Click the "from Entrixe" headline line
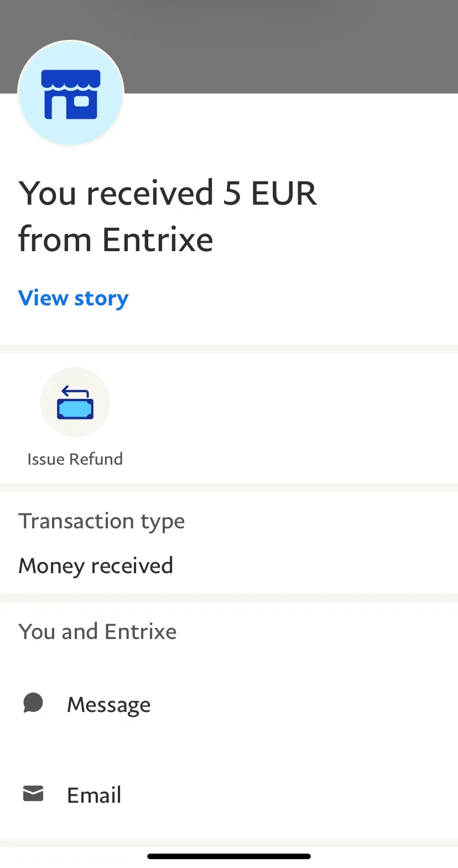458x868 pixels. tap(116, 240)
